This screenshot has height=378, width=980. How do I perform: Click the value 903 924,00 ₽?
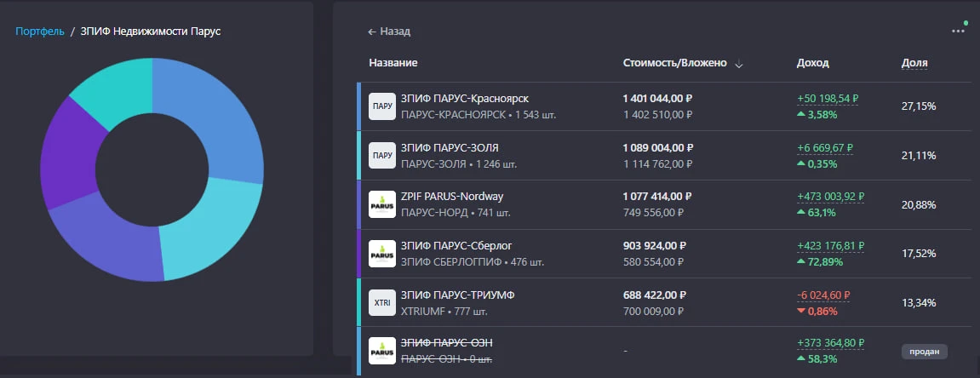coord(655,245)
